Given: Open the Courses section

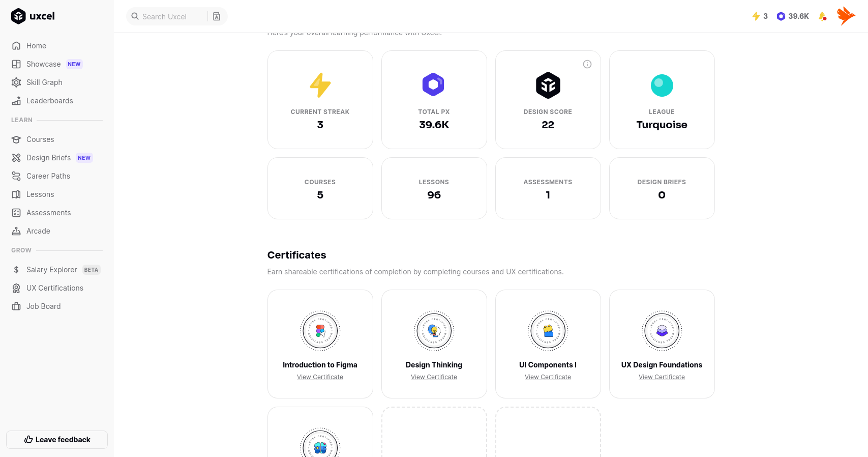Looking at the screenshot, I should [x=40, y=139].
